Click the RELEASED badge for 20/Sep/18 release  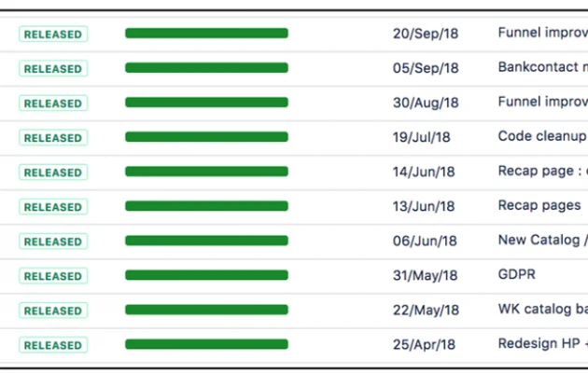[52, 35]
